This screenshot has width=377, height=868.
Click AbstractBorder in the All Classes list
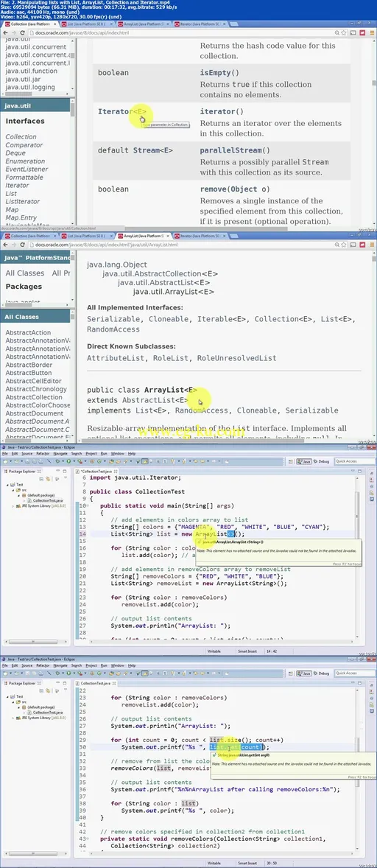[x=29, y=365]
